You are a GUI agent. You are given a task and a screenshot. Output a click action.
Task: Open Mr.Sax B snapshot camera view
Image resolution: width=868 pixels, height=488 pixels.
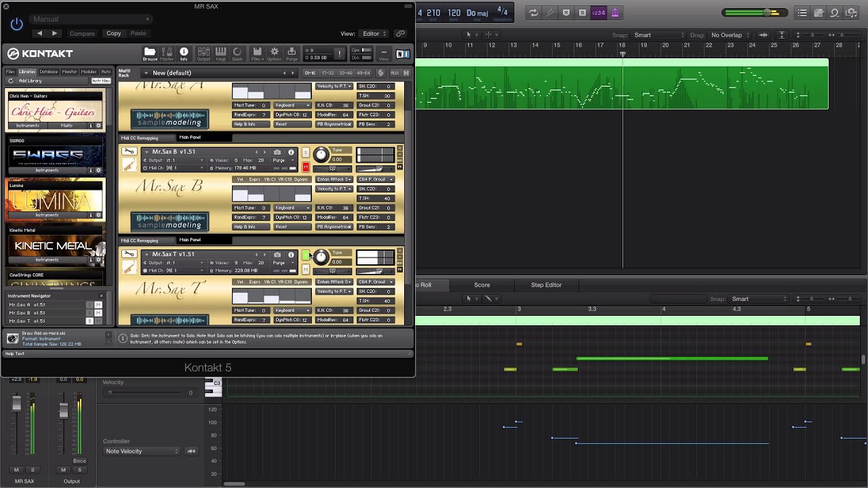tap(277, 152)
